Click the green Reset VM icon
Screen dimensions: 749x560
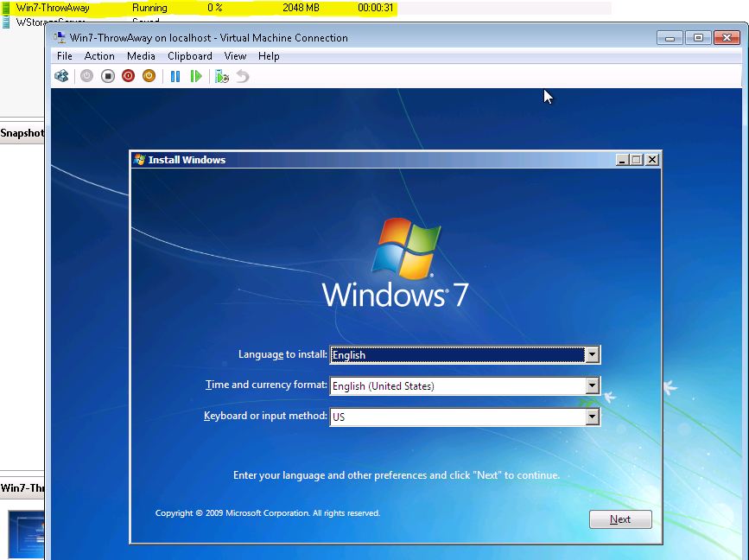196,76
